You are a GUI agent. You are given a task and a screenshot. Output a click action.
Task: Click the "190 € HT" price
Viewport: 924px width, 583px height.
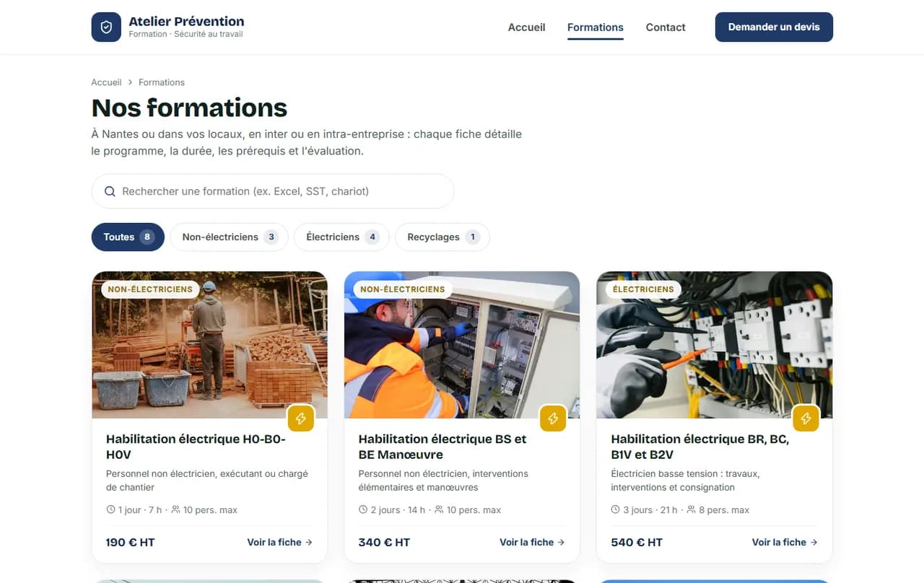click(131, 543)
